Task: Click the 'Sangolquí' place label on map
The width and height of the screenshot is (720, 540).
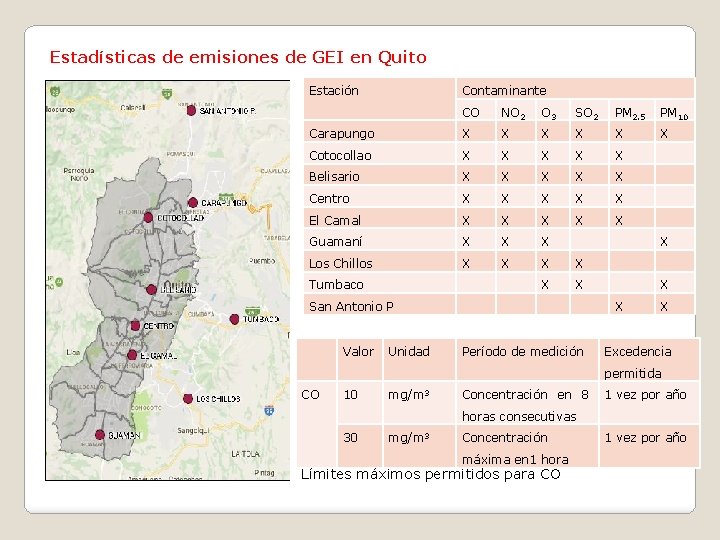Action: (193, 431)
